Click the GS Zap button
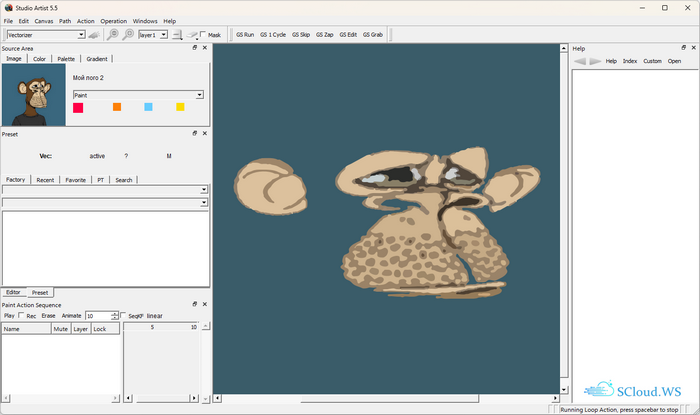The height and width of the screenshot is (415, 700). (x=325, y=35)
